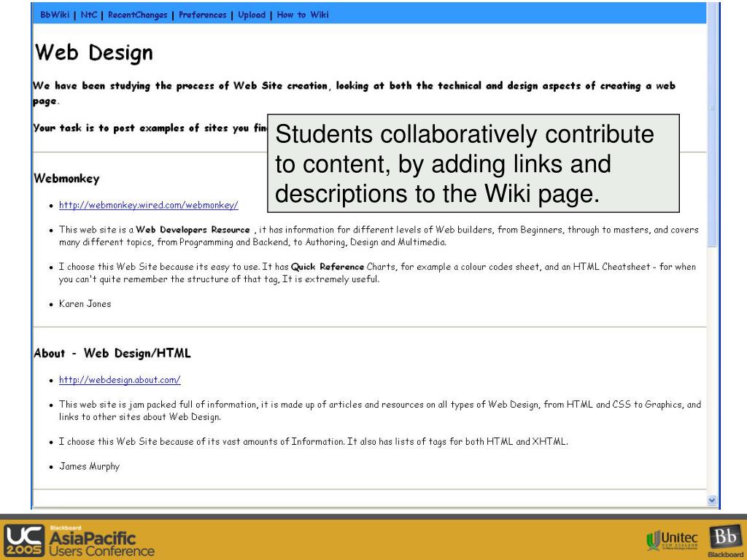
Task: Click the bold Quick Reference text
Action: [x=328, y=267]
